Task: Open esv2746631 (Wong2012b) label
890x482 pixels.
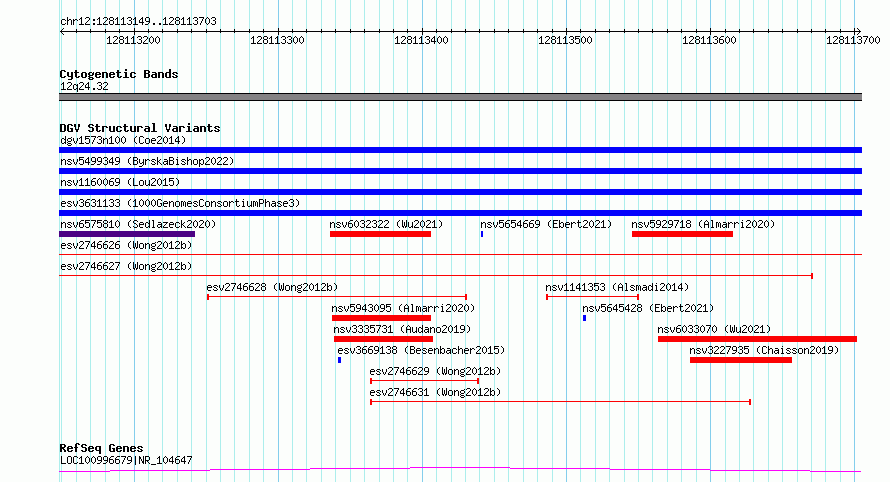Action: (x=435, y=392)
